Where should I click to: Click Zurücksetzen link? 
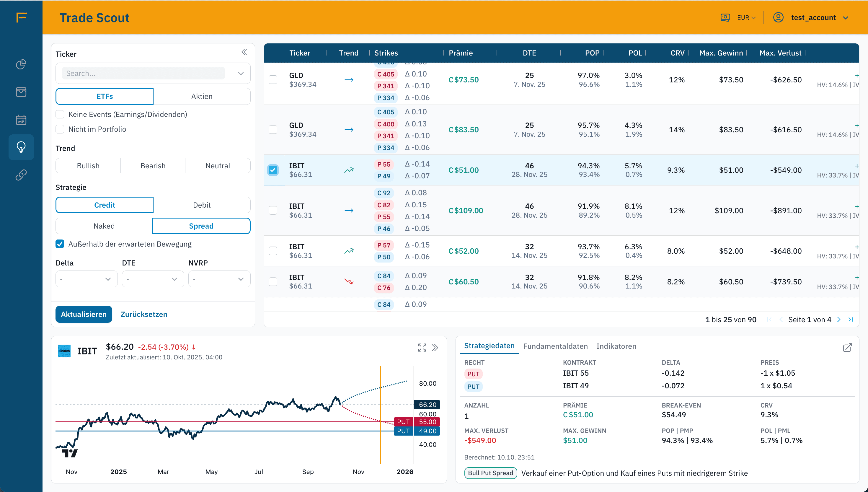[144, 314]
